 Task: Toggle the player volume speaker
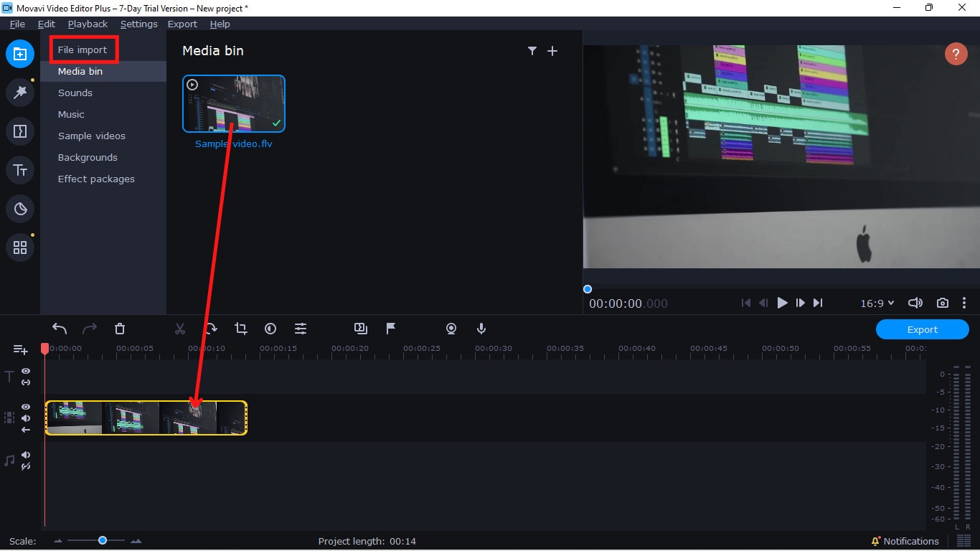(x=915, y=303)
